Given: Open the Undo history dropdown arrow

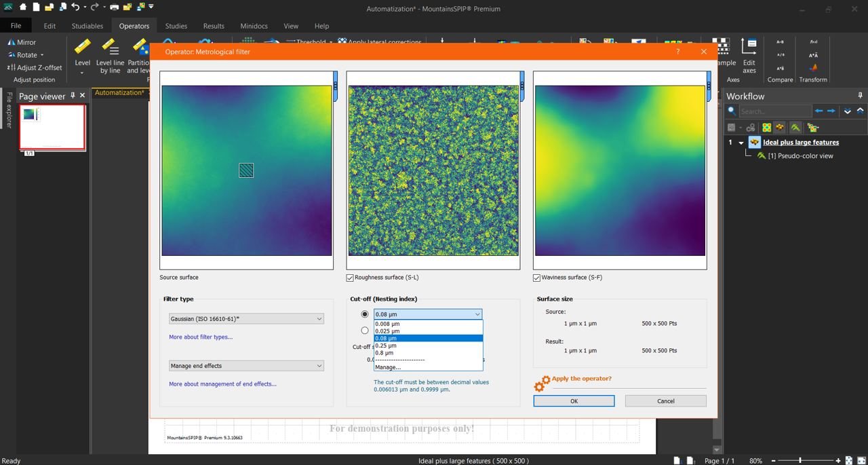Looking at the screenshot, I should coord(85,7).
